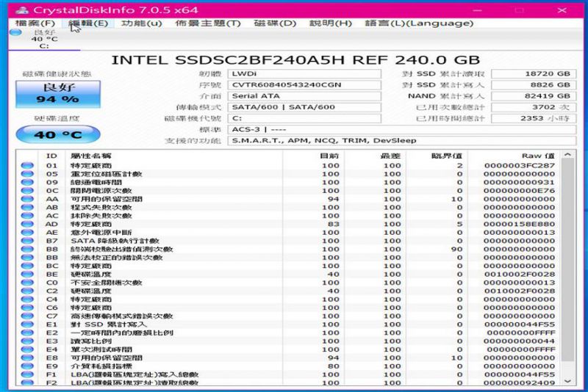This screenshot has width=588, height=392.
Task: Open the 語言(L)(Language) menu
Action: [419, 23]
